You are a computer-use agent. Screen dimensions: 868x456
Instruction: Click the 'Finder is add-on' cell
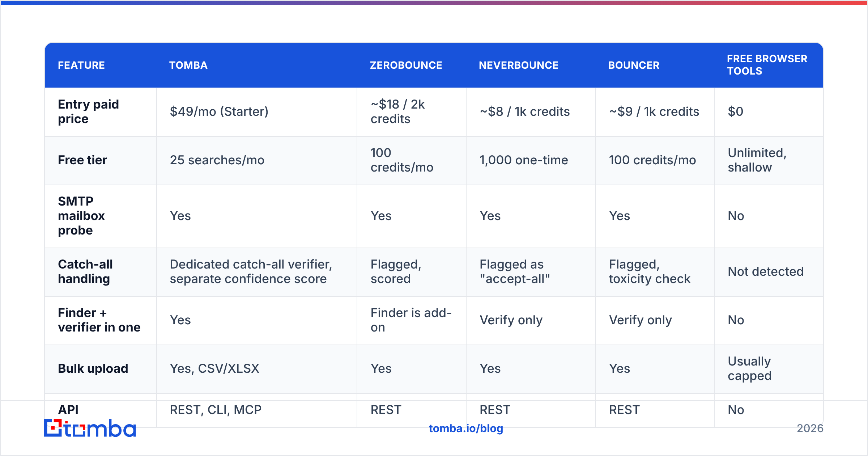pyautogui.click(x=411, y=320)
